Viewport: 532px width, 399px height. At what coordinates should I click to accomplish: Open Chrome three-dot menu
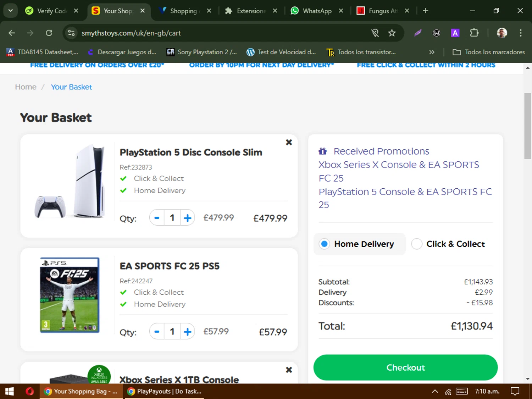pyautogui.click(x=521, y=33)
